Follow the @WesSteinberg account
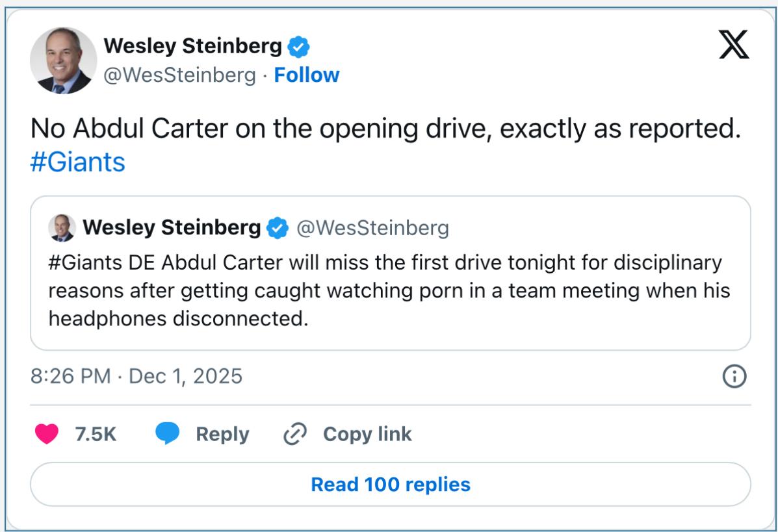778x532 pixels. tap(307, 75)
